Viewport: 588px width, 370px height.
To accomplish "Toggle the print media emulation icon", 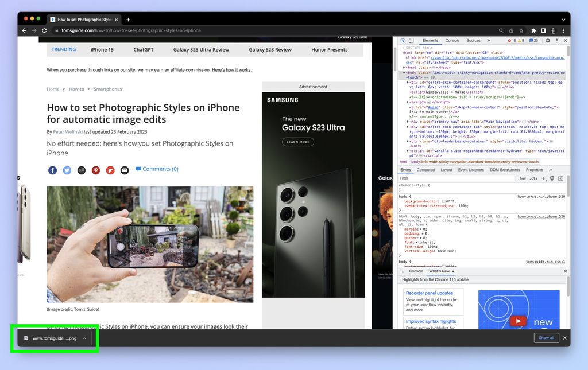I will pos(552,178).
